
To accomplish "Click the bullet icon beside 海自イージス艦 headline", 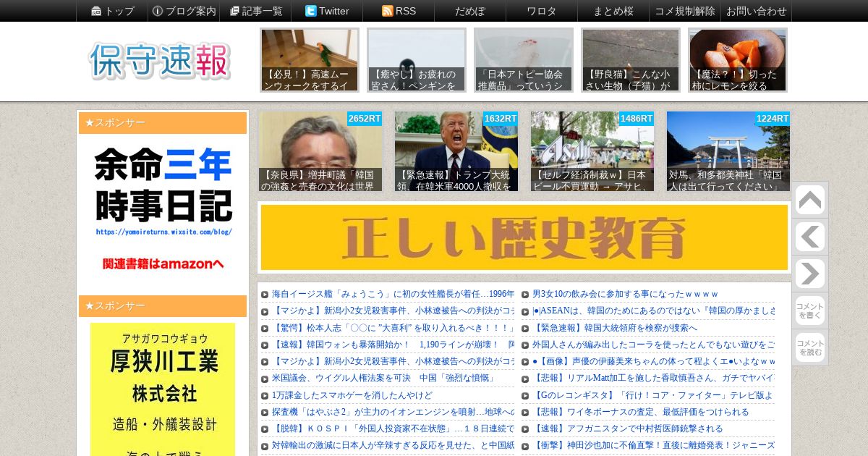I will click(265, 295).
